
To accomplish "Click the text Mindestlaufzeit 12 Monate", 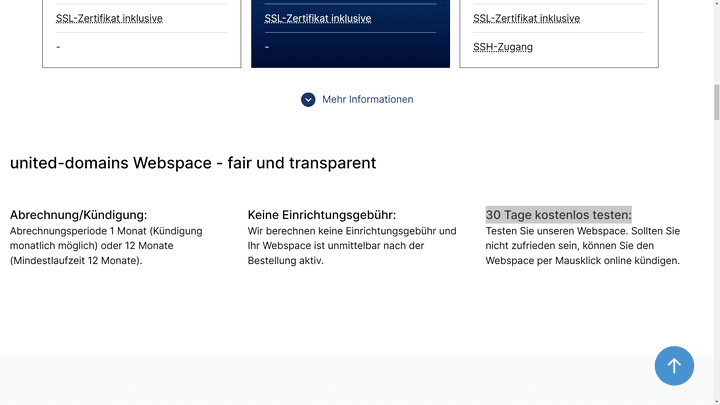I will [x=76, y=260].
